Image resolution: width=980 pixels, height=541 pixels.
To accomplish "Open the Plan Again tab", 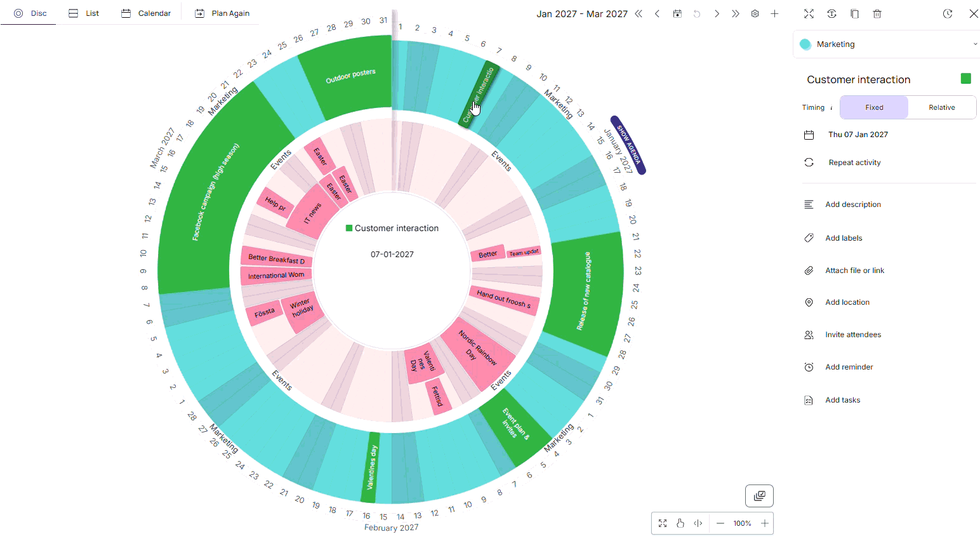I will click(222, 13).
